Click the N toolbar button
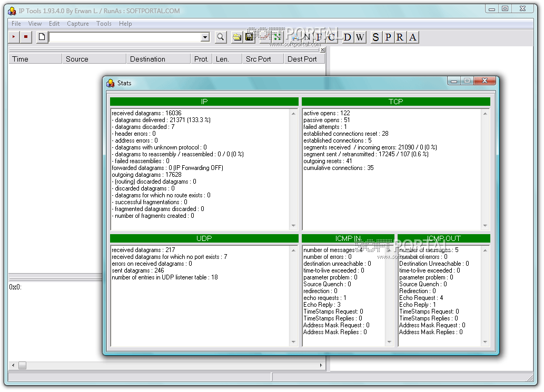Viewport: 544px width, 392px height. [x=306, y=37]
